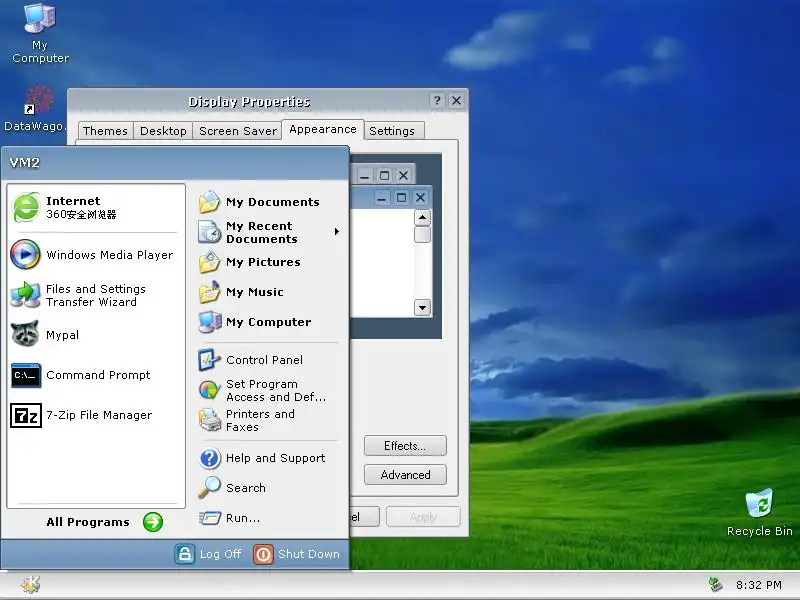Close the Display Properties dialog
The image size is (800, 600).
tap(456, 101)
